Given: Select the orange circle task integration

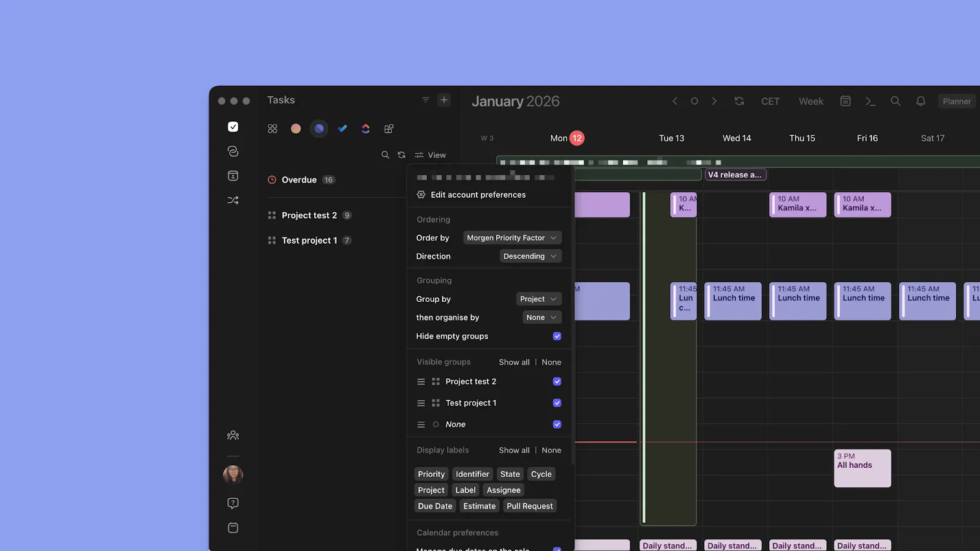Looking at the screenshot, I should tap(296, 129).
